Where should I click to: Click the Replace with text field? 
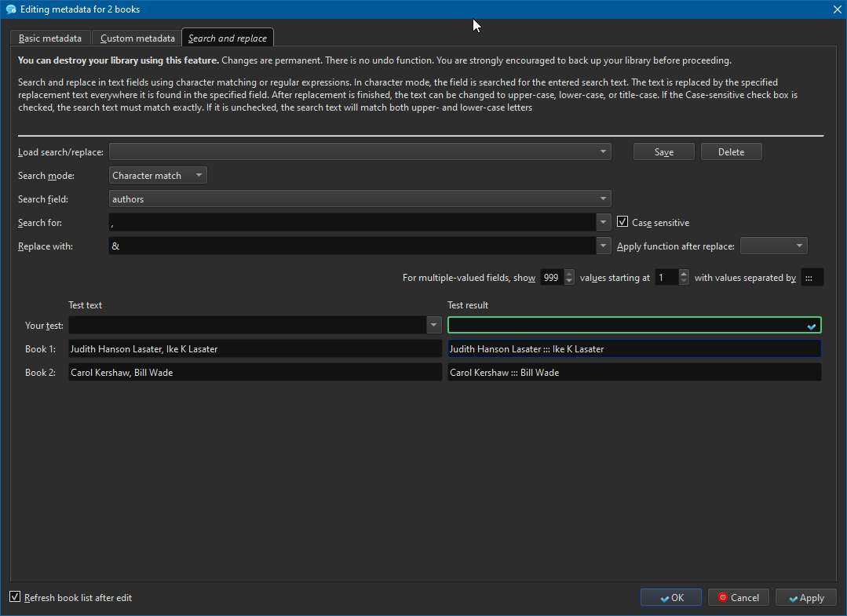[352, 246]
